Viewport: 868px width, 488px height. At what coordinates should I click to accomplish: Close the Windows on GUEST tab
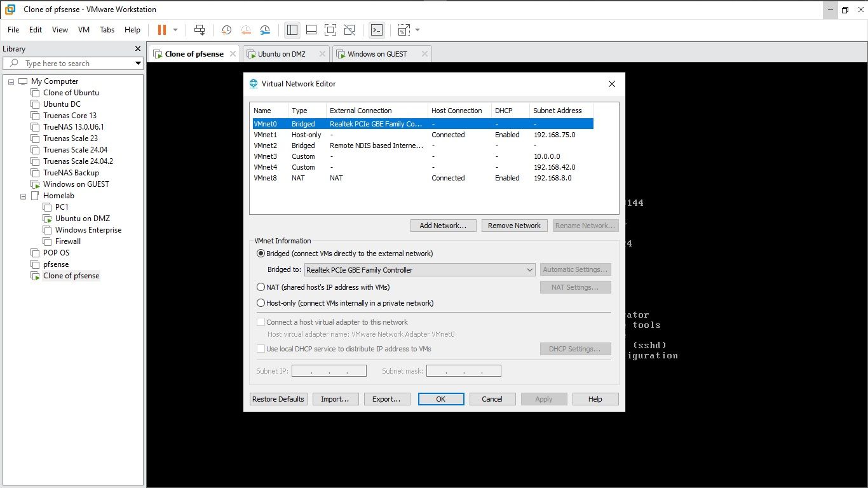(x=423, y=54)
